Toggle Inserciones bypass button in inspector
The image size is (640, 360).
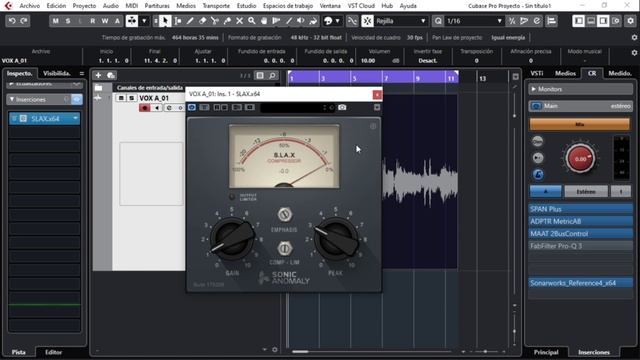pos(77,99)
